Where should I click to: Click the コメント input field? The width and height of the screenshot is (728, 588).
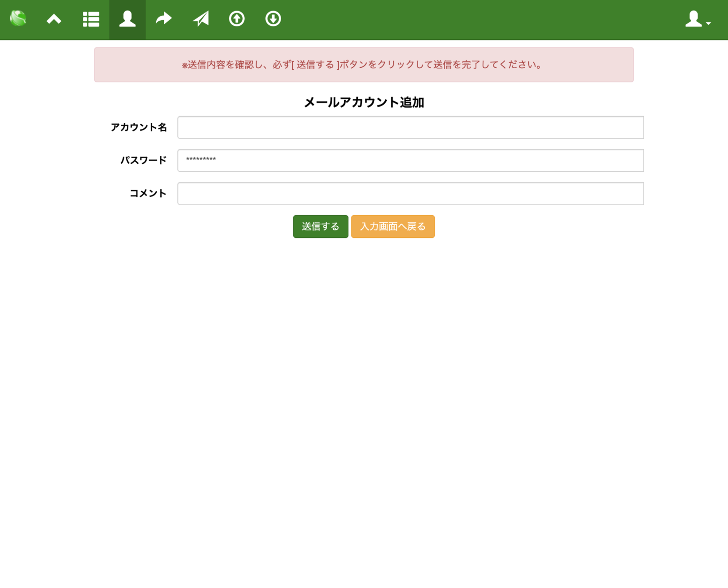(x=411, y=193)
